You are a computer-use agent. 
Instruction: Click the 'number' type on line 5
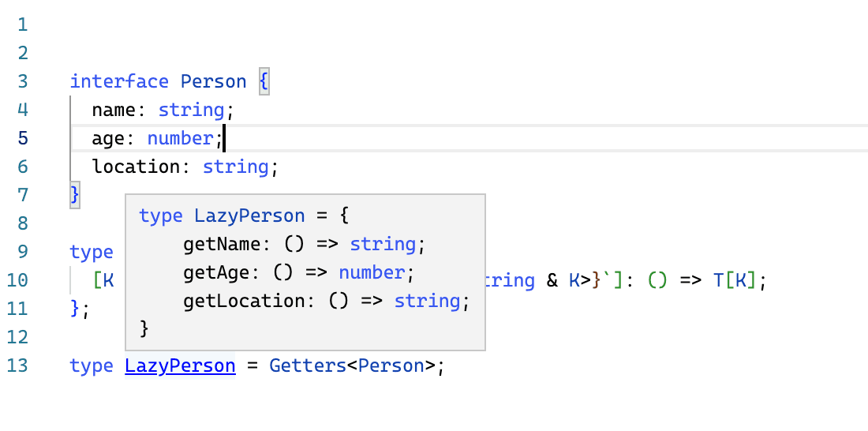point(180,138)
